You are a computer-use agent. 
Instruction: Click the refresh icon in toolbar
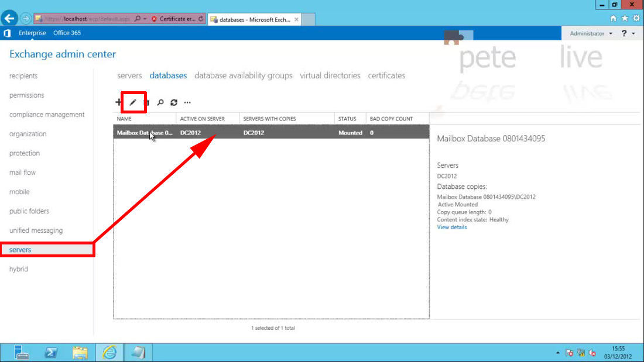pyautogui.click(x=174, y=102)
